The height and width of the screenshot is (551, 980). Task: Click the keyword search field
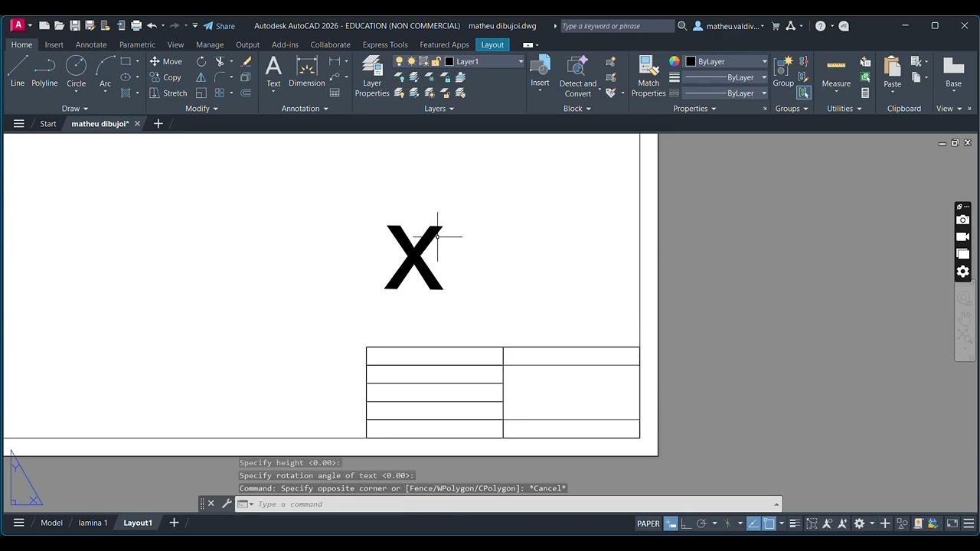tap(617, 26)
